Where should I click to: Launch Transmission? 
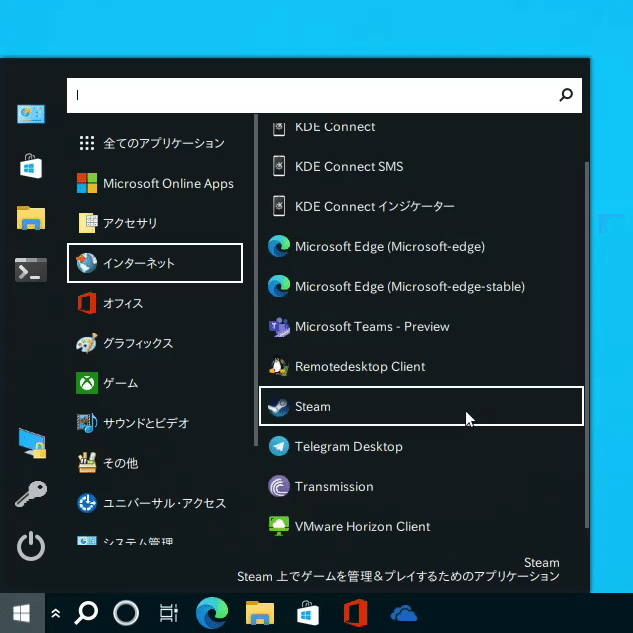pos(421,486)
